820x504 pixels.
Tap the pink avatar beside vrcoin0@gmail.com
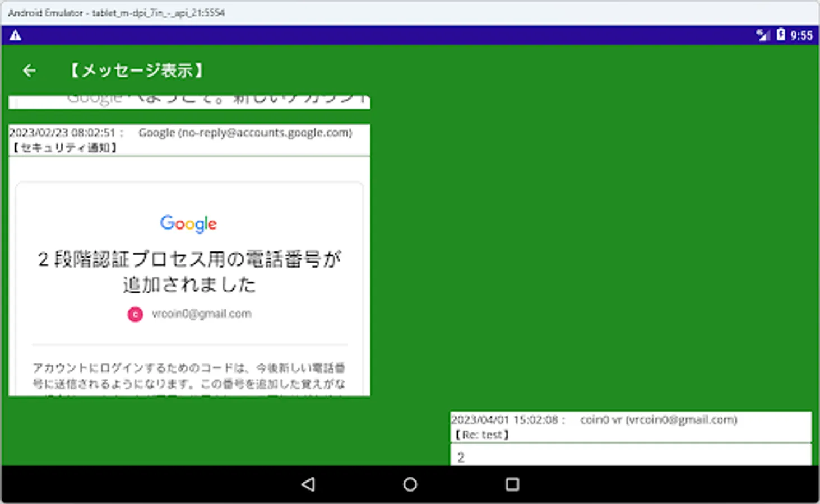(x=135, y=314)
